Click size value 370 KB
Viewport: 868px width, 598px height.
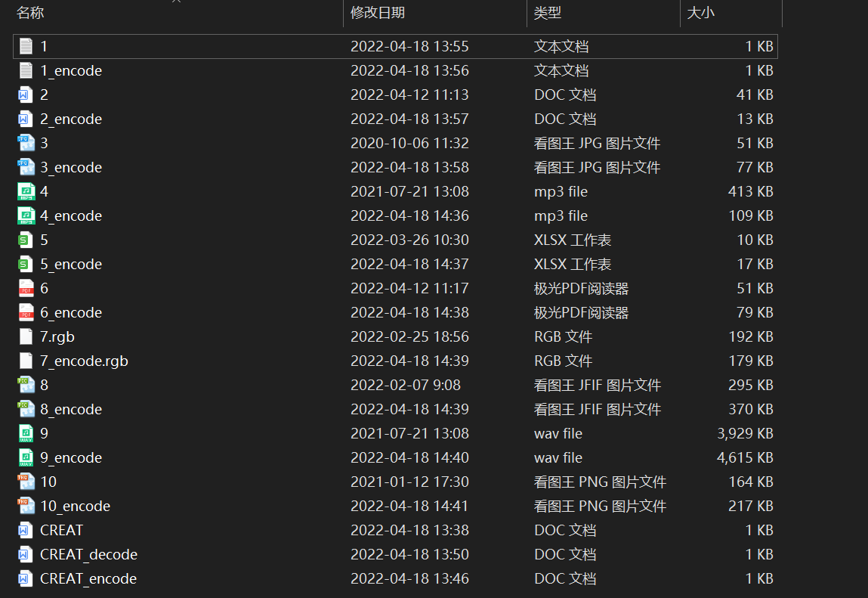pos(751,409)
